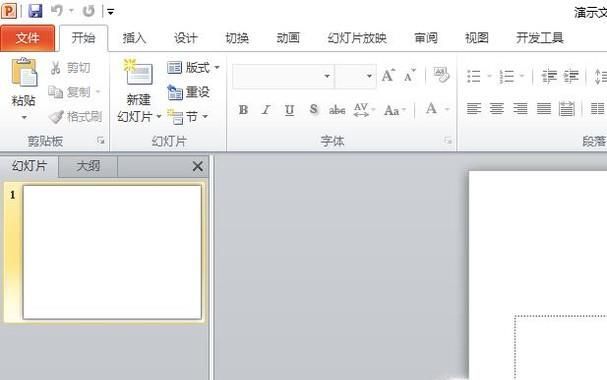Viewport: 607px width, 380px height.
Task: Toggle Italic formatting
Action: pyautogui.click(x=266, y=110)
